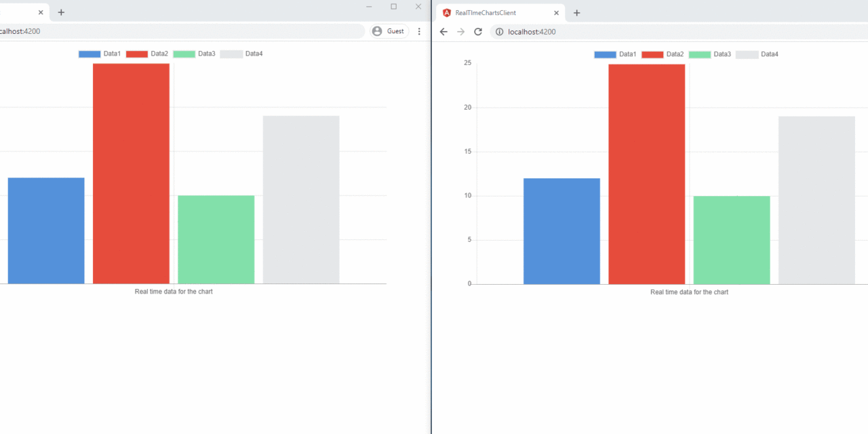Click the back arrow in the right browser

click(x=443, y=32)
